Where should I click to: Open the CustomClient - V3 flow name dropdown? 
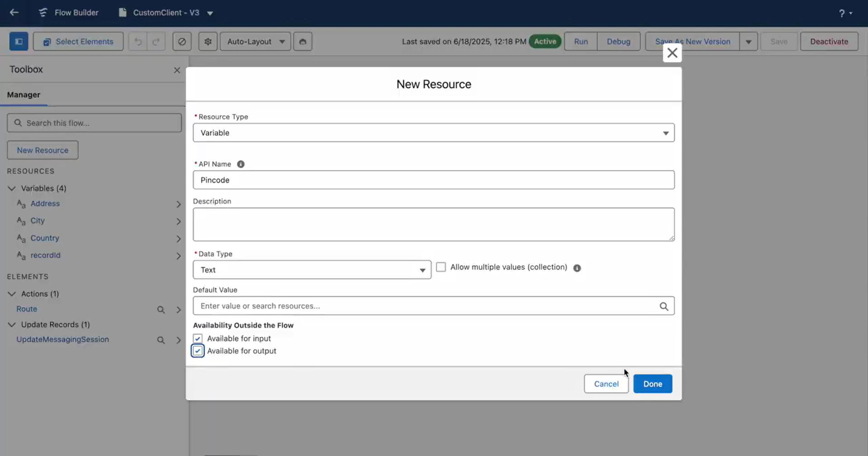click(x=210, y=13)
